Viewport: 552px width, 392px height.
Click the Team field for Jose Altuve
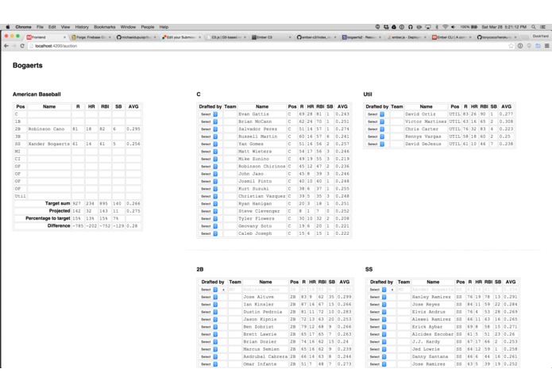(235, 297)
